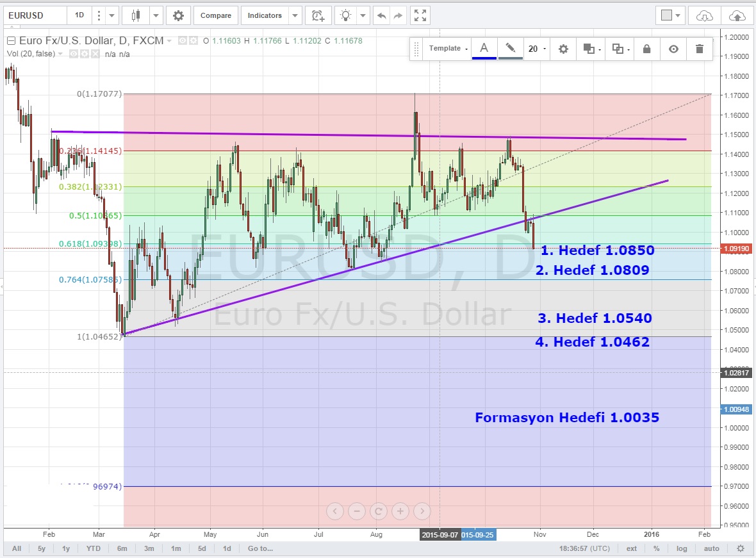
Task: Lock the selected drawing with the padlock
Action: coord(646,49)
